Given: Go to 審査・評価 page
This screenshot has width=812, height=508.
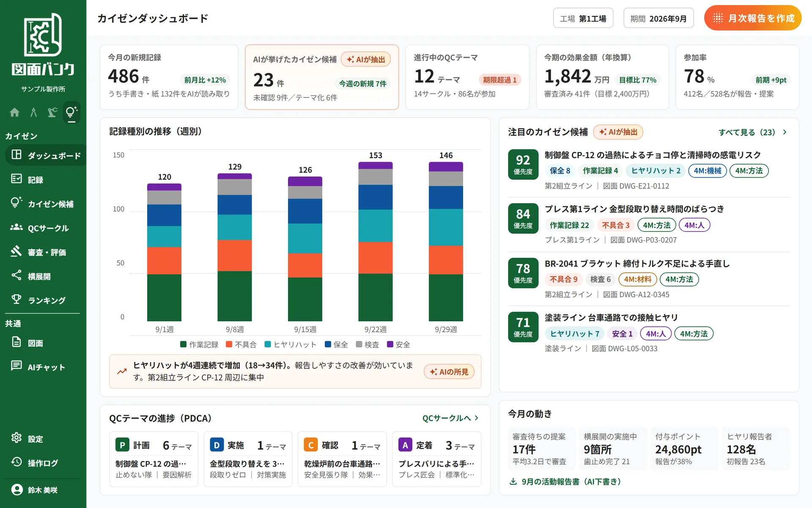Looking at the screenshot, I should click(x=43, y=252).
